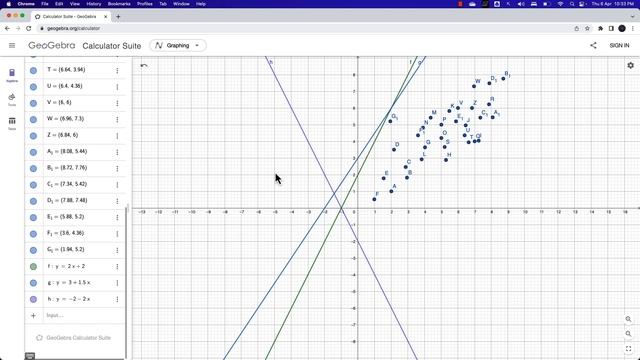Click the algebra panel scrollbar
The image size is (640, 360).
point(127,282)
